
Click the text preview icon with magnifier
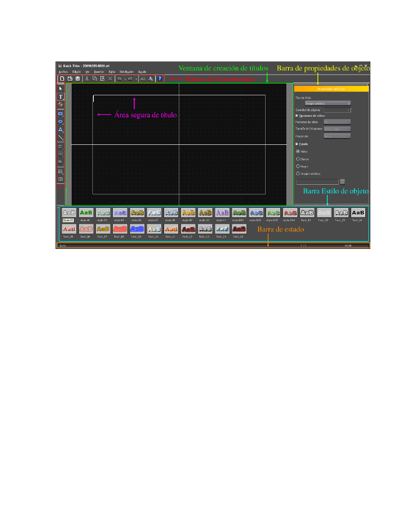(151, 79)
